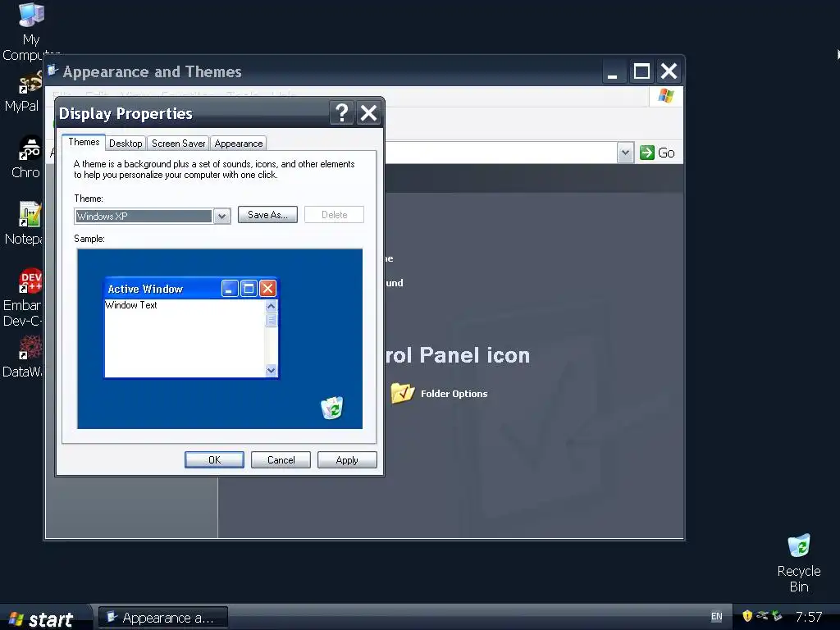Click the Start button
Screen dimensions: 840x630
[x=44, y=619]
